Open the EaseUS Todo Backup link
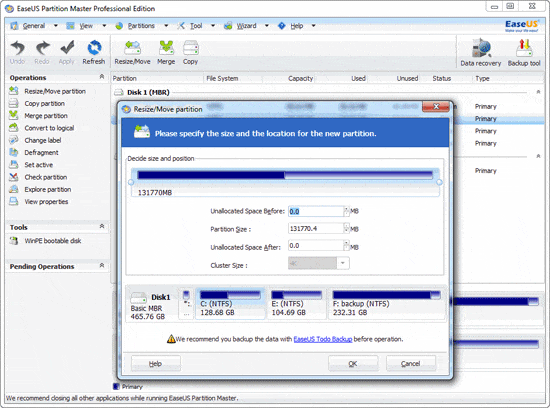The image size is (550, 408). pyautogui.click(x=323, y=339)
